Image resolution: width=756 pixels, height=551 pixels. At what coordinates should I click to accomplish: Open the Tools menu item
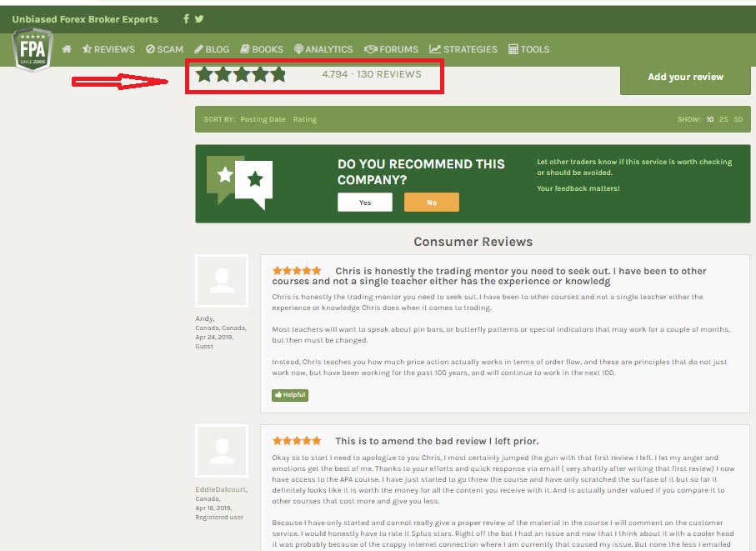coord(529,49)
